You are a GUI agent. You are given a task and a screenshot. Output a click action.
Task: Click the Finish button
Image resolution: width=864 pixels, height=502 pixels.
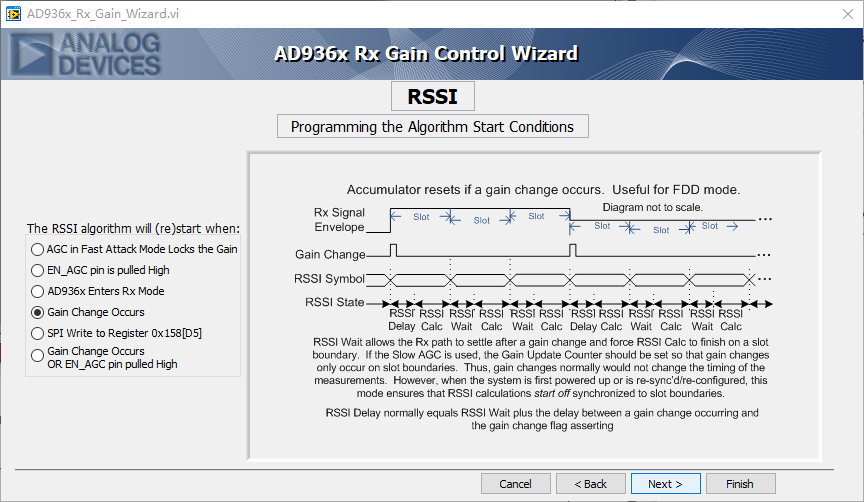(x=740, y=484)
